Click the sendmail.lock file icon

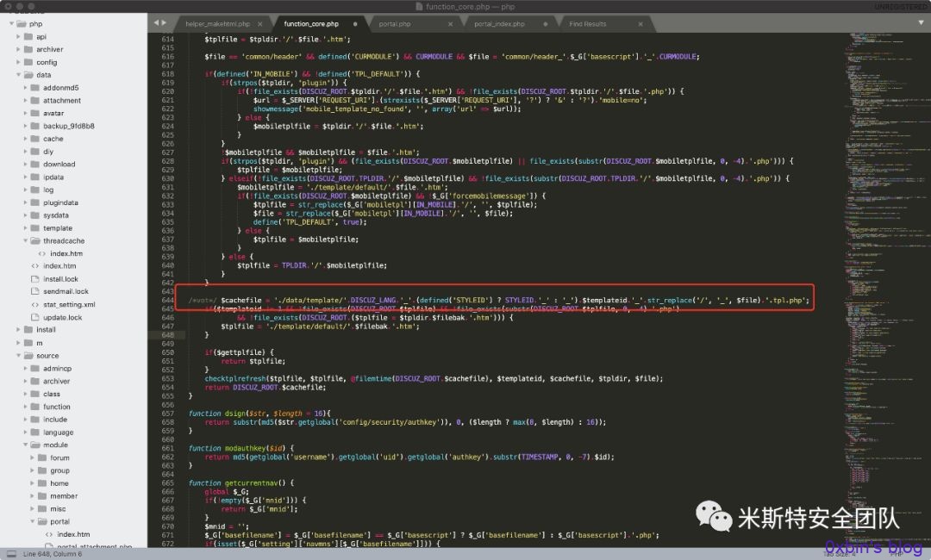click(35, 291)
